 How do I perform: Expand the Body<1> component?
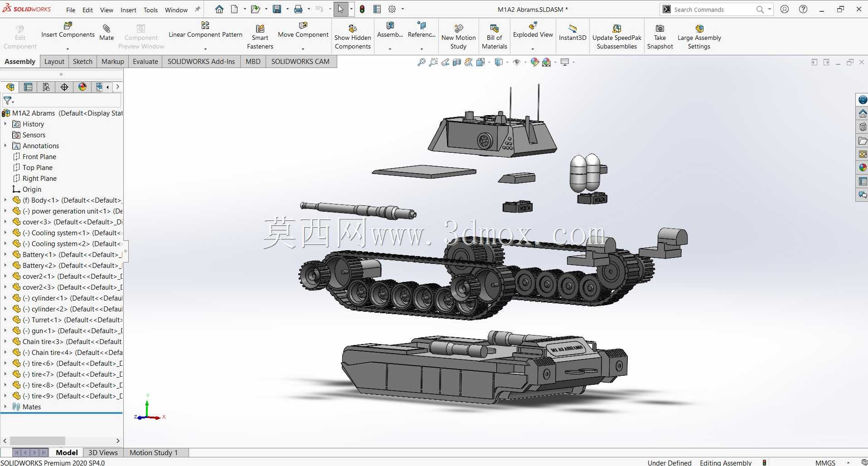(5, 200)
